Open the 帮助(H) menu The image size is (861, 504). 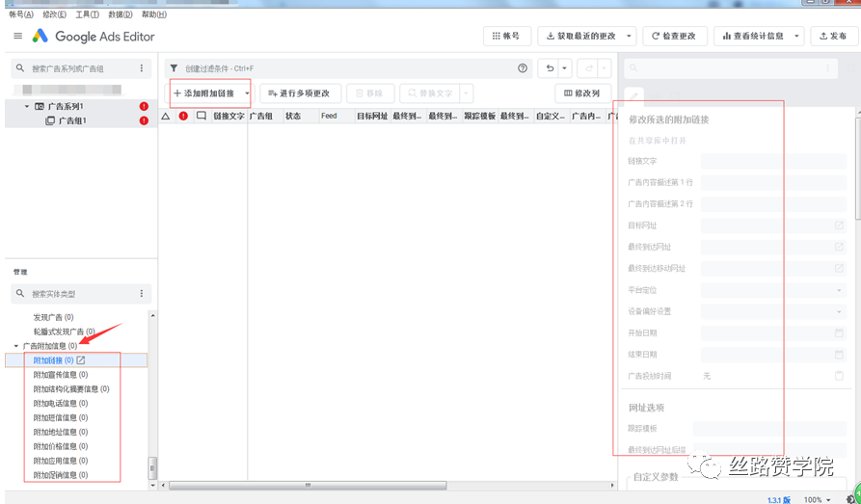[x=153, y=14]
